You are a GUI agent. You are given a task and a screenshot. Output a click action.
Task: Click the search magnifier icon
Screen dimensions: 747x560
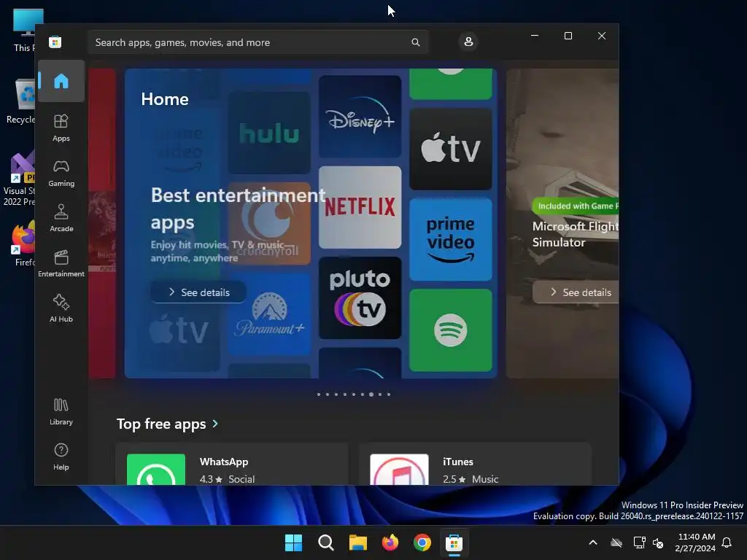click(x=415, y=42)
